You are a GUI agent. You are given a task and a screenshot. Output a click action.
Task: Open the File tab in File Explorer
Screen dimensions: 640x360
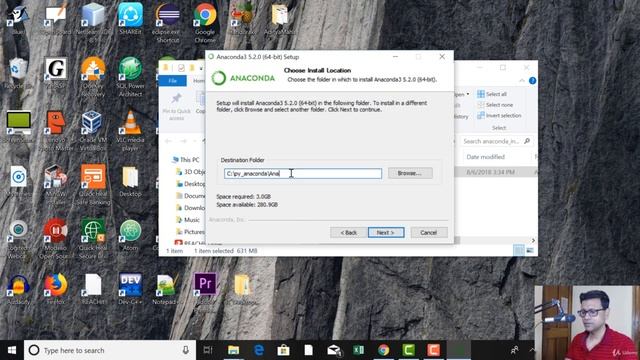pos(173,81)
